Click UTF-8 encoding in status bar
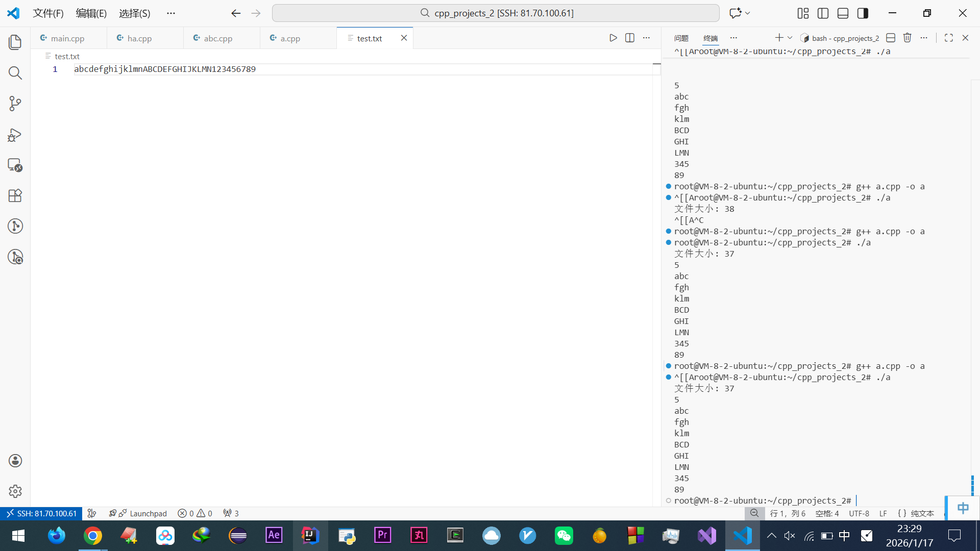Viewport: 980px width, 551px height. (x=859, y=513)
